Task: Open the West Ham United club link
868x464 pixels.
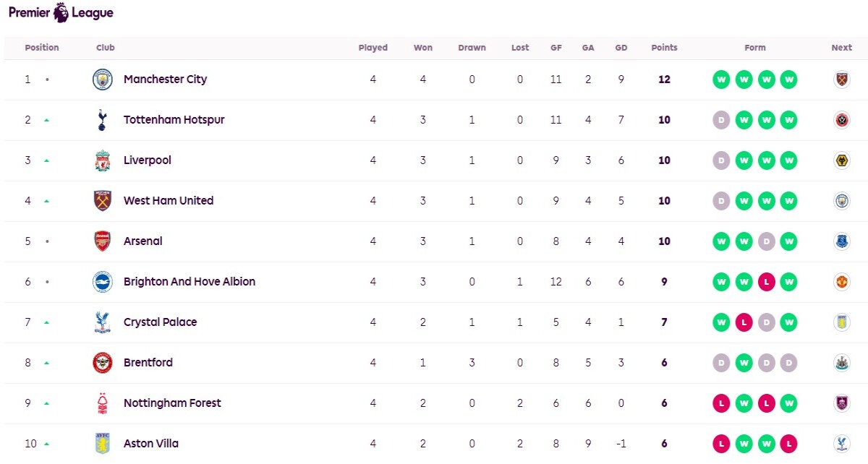Action: click(169, 201)
